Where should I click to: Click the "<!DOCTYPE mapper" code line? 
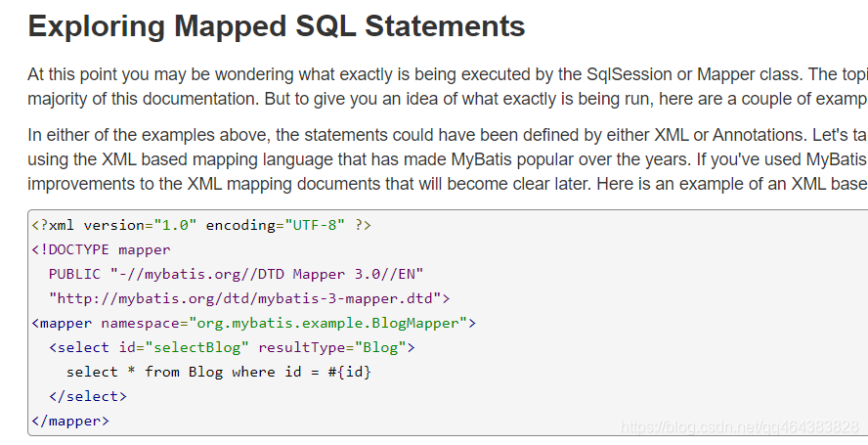(102, 250)
